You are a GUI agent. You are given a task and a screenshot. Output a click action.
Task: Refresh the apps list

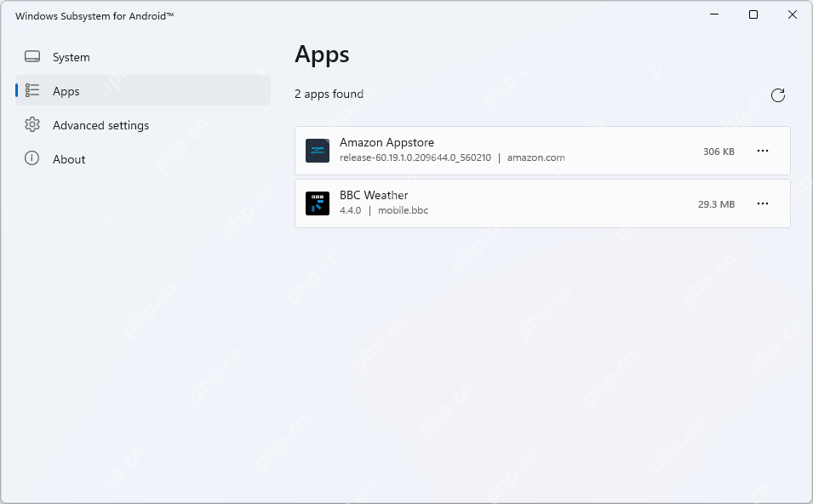coord(778,94)
